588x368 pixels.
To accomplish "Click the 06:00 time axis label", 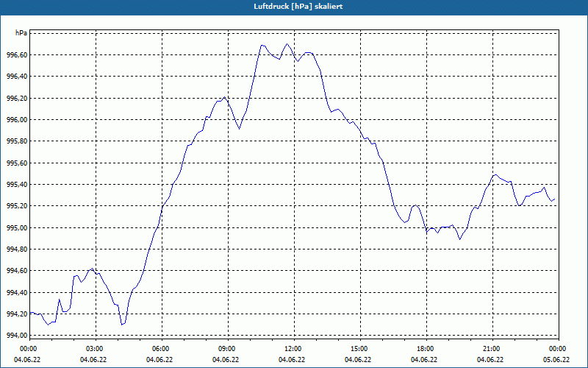I will click(x=162, y=349).
